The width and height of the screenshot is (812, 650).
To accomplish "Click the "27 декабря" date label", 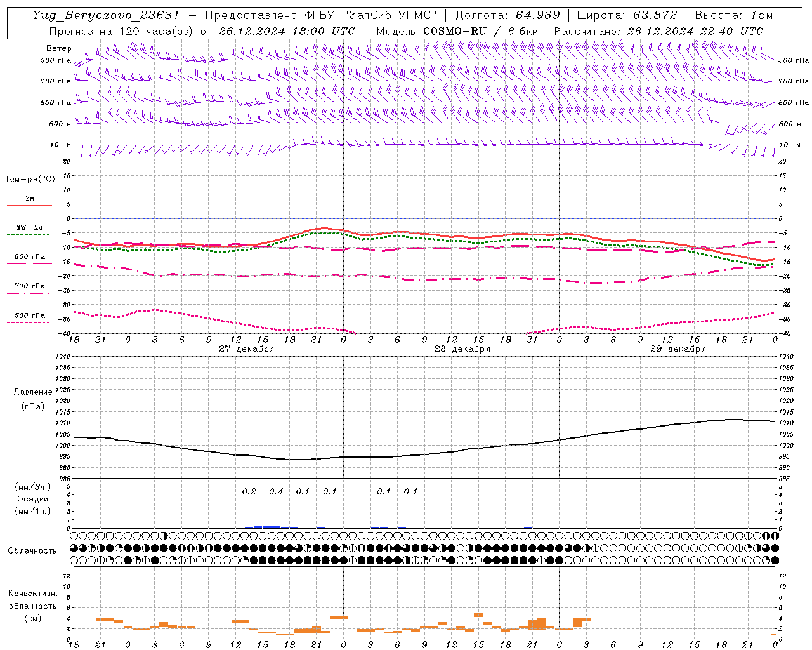I will (x=246, y=349).
